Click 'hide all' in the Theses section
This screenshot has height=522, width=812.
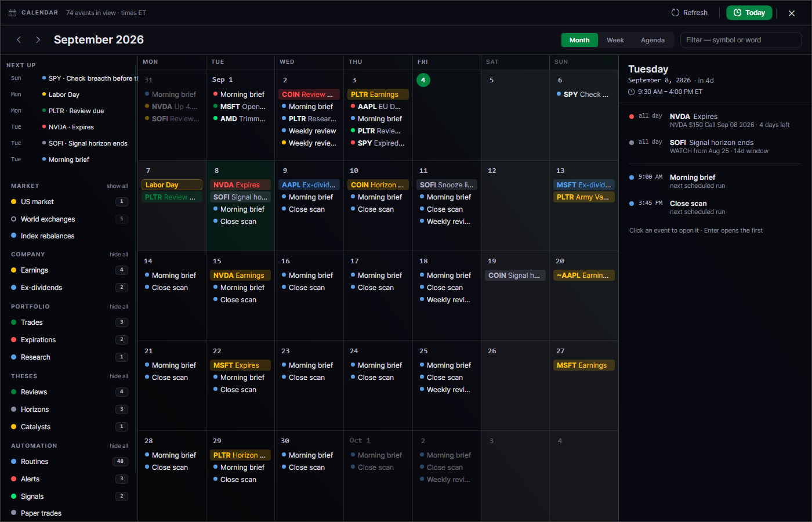[119, 376]
